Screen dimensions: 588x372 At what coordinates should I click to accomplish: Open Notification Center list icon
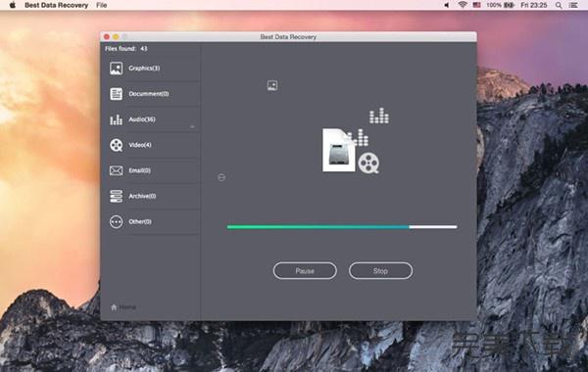pos(573,5)
